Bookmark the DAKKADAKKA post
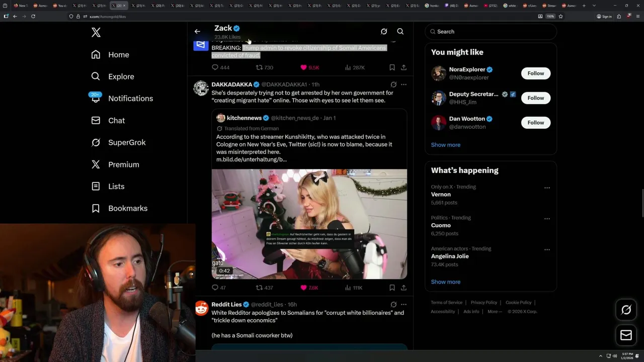644x362 pixels. 392,288
